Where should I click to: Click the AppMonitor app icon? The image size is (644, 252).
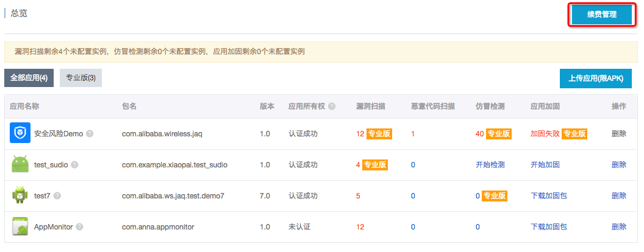[x=20, y=226]
